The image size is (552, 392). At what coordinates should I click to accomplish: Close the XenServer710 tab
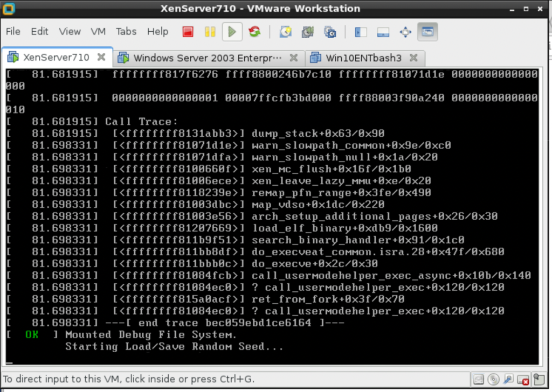(101, 57)
